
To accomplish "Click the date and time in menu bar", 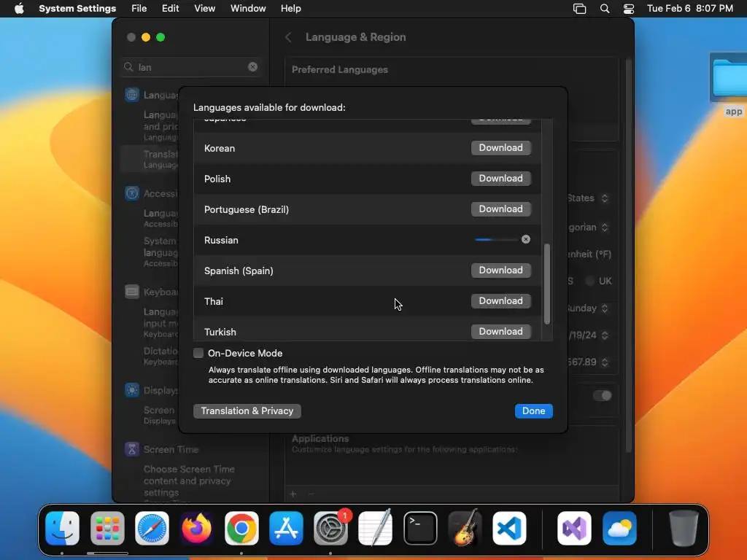I will coord(690,9).
